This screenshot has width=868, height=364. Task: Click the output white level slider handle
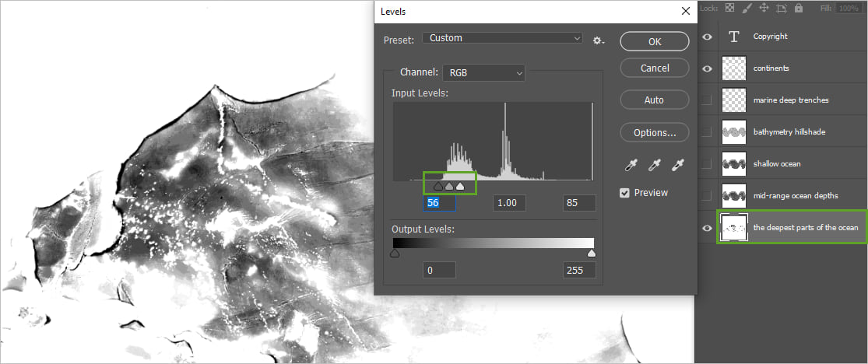click(x=592, y=253)
